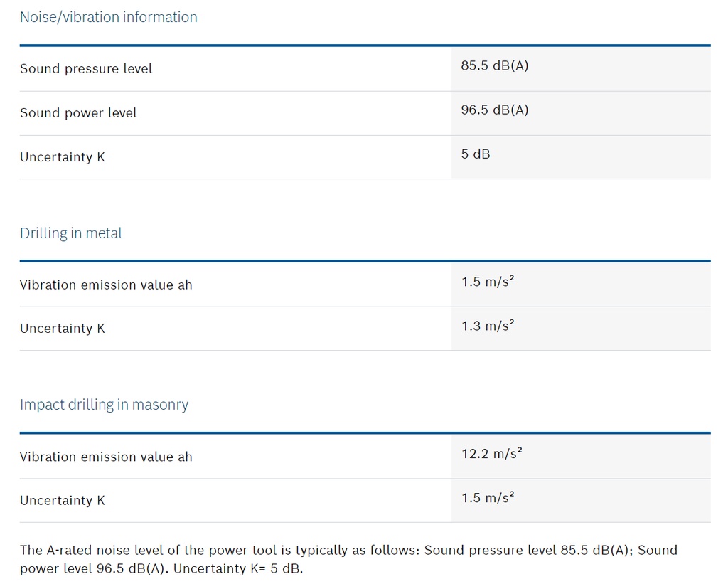
Task: Click the 5 dB uncertainty value
Action: click(x=476, y=154)
